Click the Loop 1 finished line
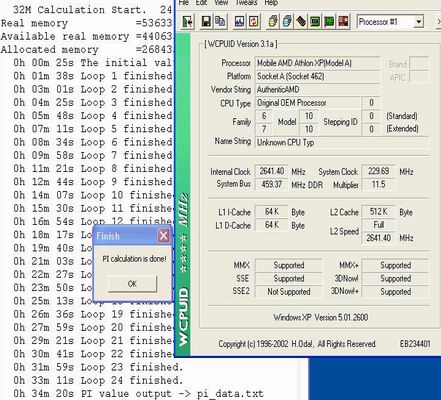 (x=93, y=76)
